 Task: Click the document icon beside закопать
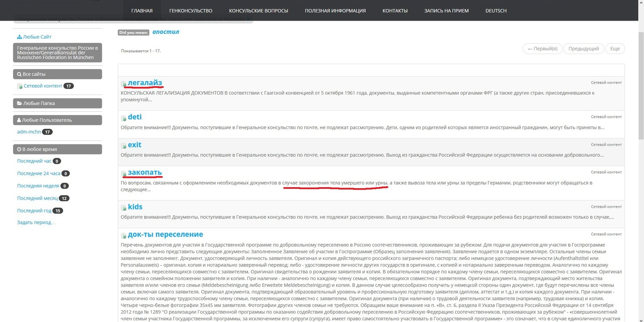[124, 173]
